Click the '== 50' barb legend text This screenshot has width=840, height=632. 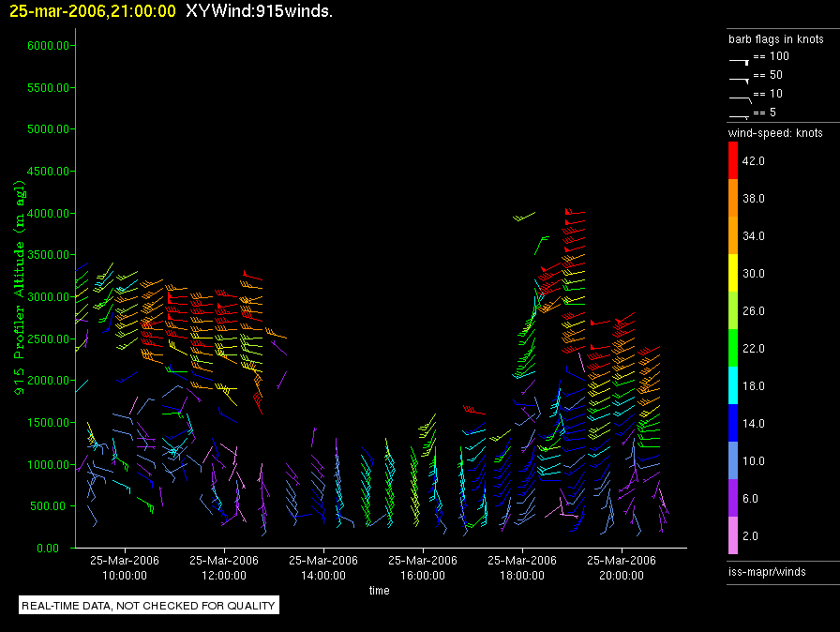(768, 75)
